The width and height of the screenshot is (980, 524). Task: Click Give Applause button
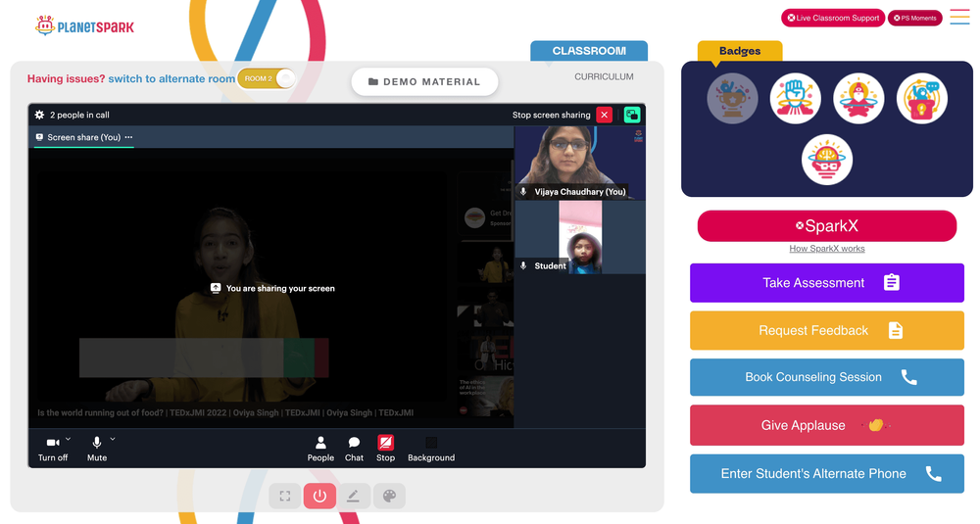[x=827, y=425]
